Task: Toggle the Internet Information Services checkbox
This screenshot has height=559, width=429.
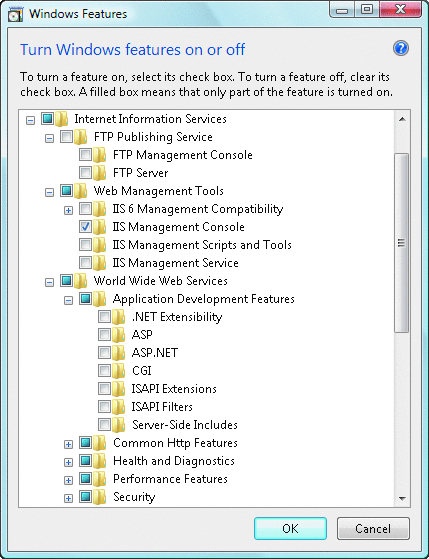Action: [47, 118]
